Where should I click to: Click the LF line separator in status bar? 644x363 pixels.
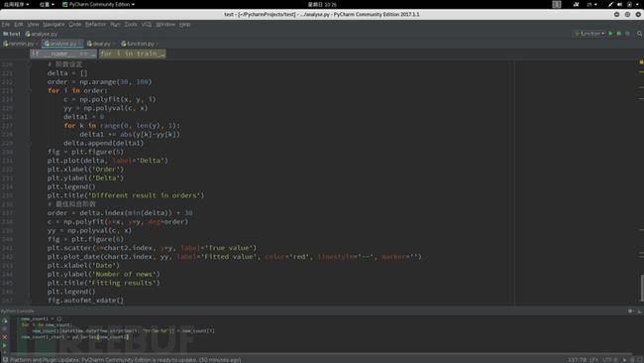(594, 360)
